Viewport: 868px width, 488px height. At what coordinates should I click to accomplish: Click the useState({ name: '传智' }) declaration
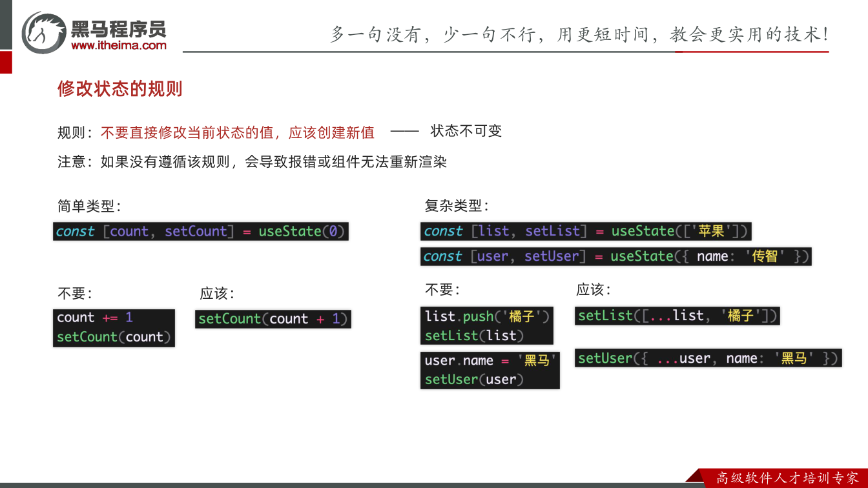pos(615,256)
